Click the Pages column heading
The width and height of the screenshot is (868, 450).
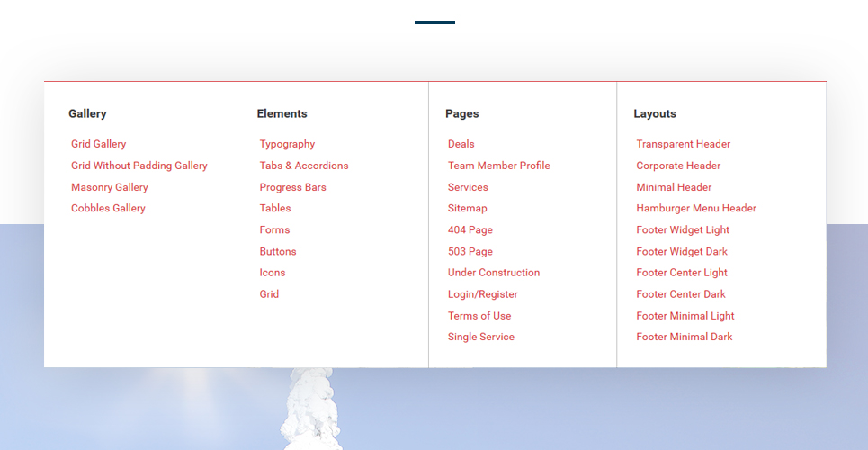(461, 113)
